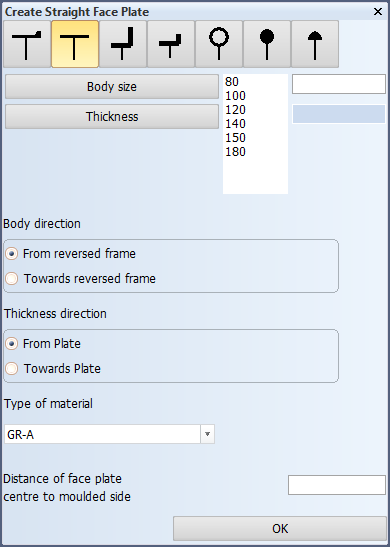Open the GR-A material dropdown arrow
This screenshot has height=547, width=390.
pyautogui.click(x=208, y=434)
